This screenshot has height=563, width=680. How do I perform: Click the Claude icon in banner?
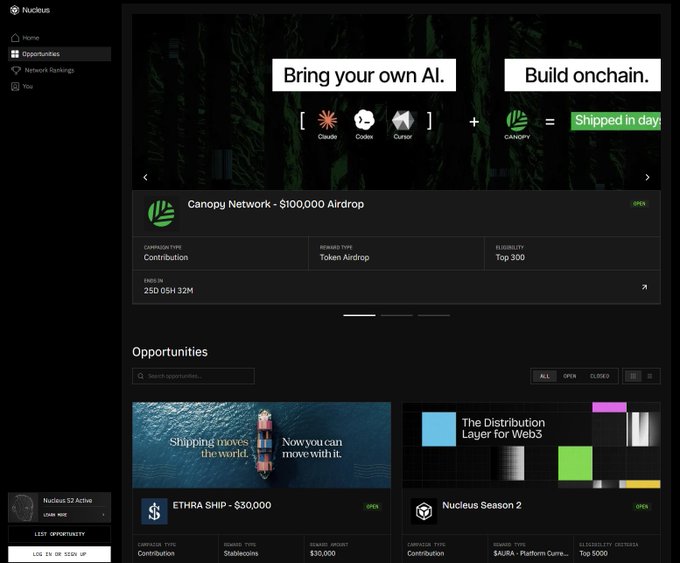327,120
